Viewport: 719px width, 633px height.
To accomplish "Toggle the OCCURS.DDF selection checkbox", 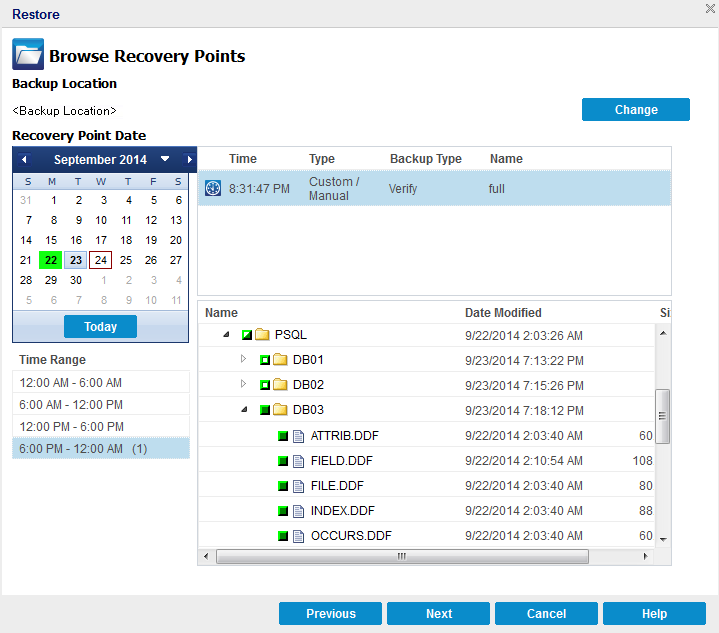I will coord(283,535).
